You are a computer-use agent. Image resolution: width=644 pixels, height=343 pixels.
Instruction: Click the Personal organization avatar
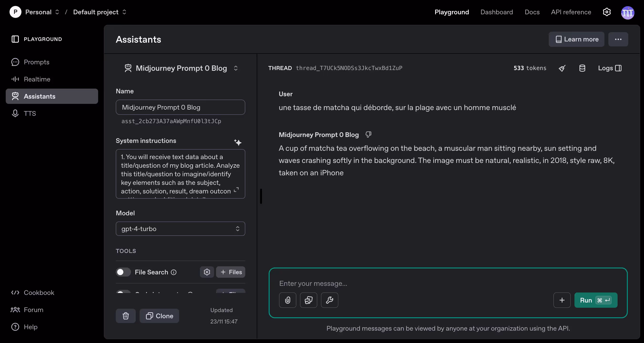point(15,12)
